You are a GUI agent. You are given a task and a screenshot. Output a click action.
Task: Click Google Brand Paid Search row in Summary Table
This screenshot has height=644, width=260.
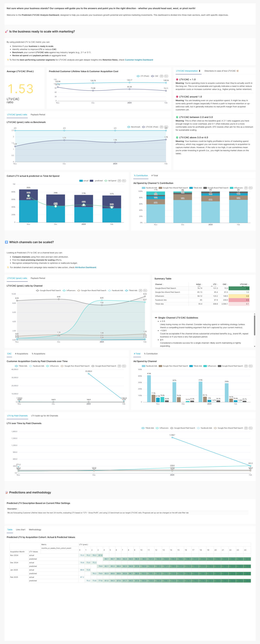[x=202, y=288]
